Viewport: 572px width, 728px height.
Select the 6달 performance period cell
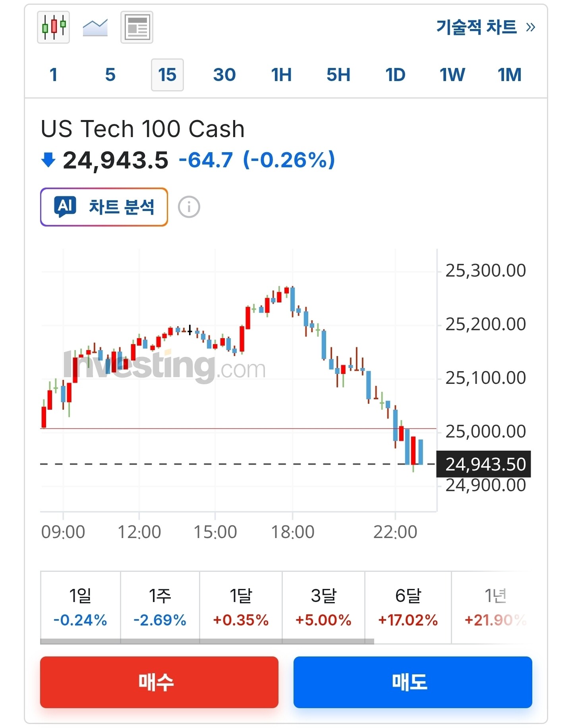coord(408,607)
